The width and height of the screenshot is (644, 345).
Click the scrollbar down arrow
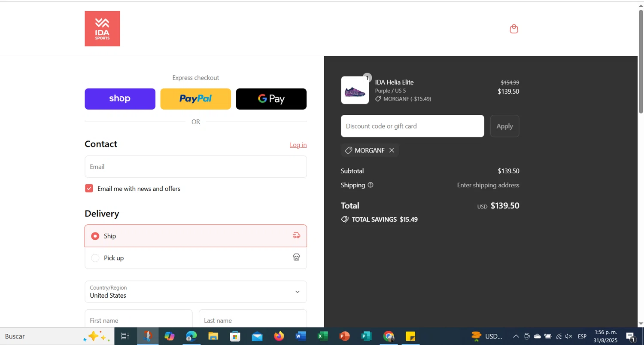coord(641,324)
